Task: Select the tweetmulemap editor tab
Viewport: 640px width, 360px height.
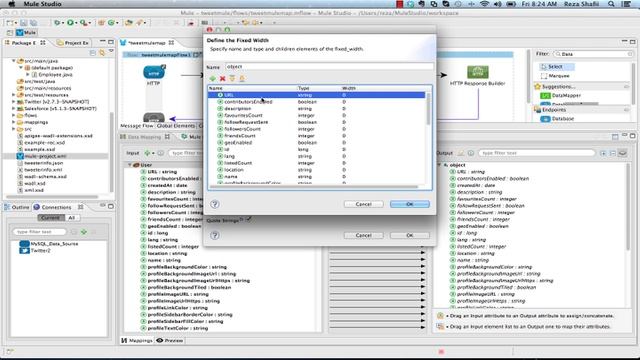Action: [x=147, y=42]
